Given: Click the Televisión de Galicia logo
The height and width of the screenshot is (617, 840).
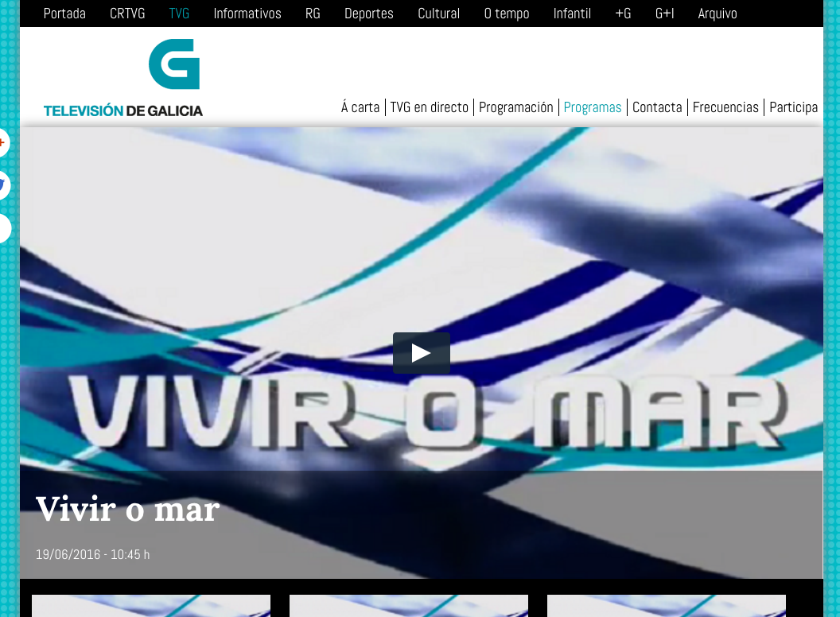Looking at the screenshot, I should (x=123, y=78).
